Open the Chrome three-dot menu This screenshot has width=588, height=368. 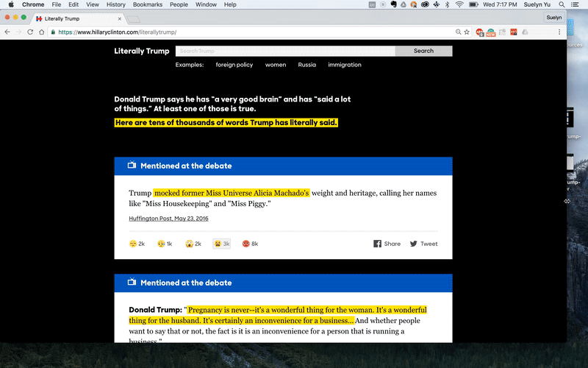(x=559, y=32)
